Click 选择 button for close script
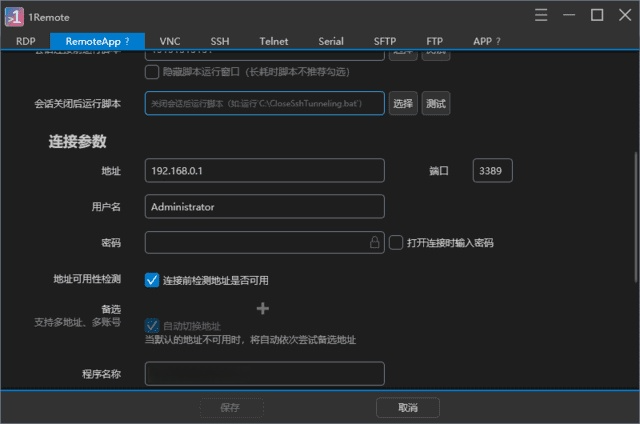This screenshot has width=640, height=424. (403, 103)
